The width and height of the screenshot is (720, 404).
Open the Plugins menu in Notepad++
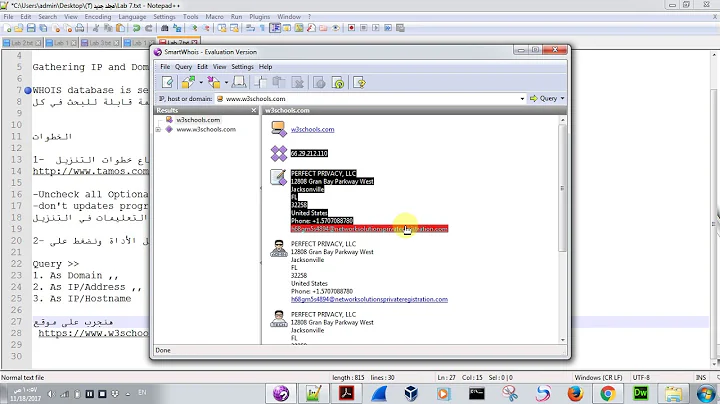(x=259, y=17)
